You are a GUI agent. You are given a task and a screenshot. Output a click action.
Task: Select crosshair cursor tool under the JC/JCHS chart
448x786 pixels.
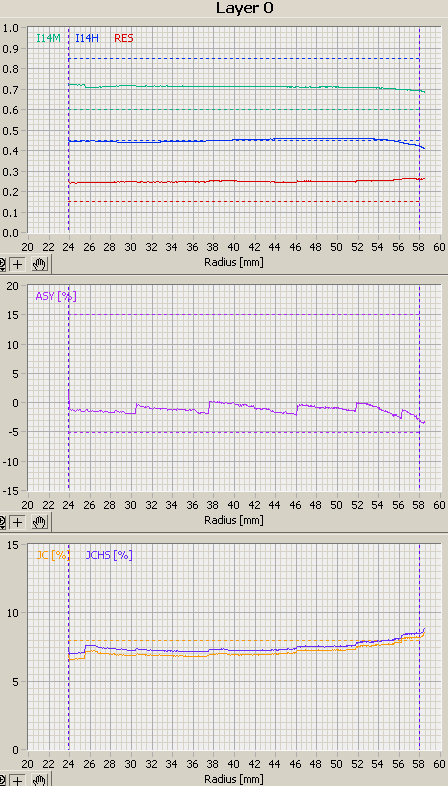coord(18,780)
